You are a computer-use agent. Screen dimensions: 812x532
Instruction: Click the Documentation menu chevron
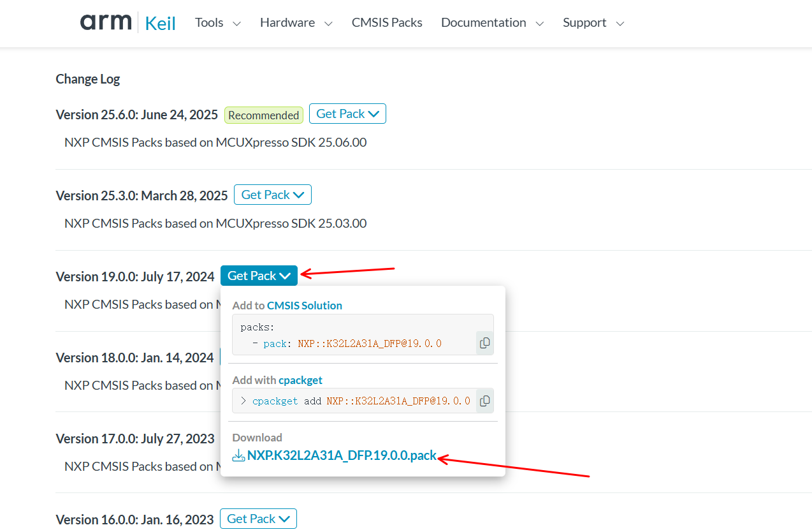[540, 24]
